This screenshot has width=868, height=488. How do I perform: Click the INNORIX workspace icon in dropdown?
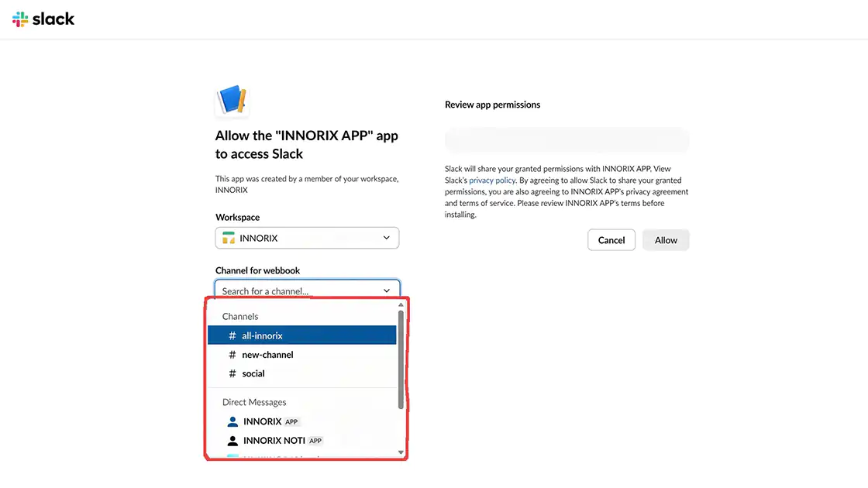228,238
